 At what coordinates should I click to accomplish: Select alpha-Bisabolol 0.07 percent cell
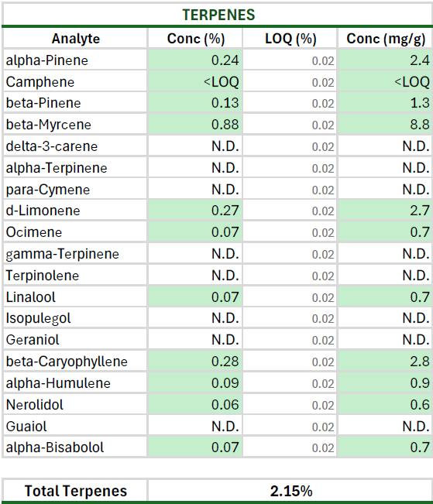195,447
